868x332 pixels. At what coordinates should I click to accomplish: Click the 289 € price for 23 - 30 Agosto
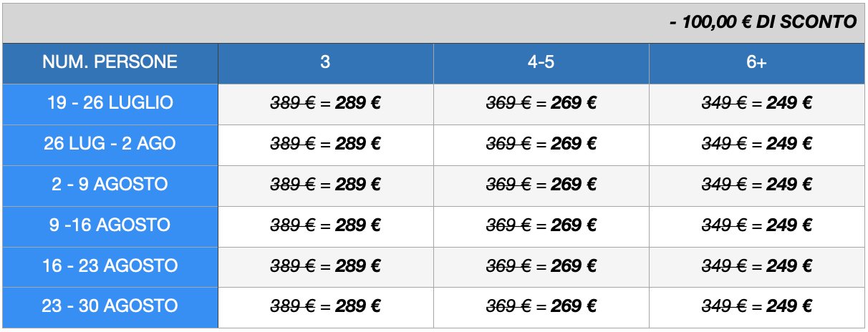click(x=358, y=306)
